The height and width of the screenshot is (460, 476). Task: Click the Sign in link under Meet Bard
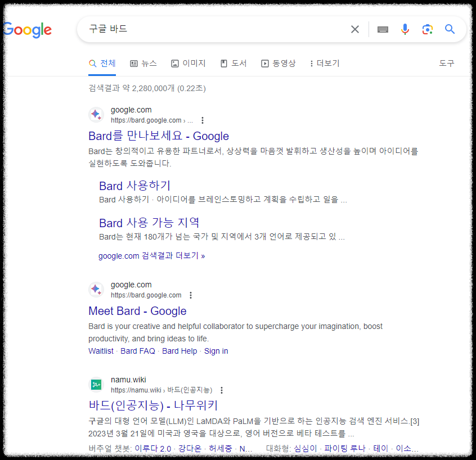(216, 350)
